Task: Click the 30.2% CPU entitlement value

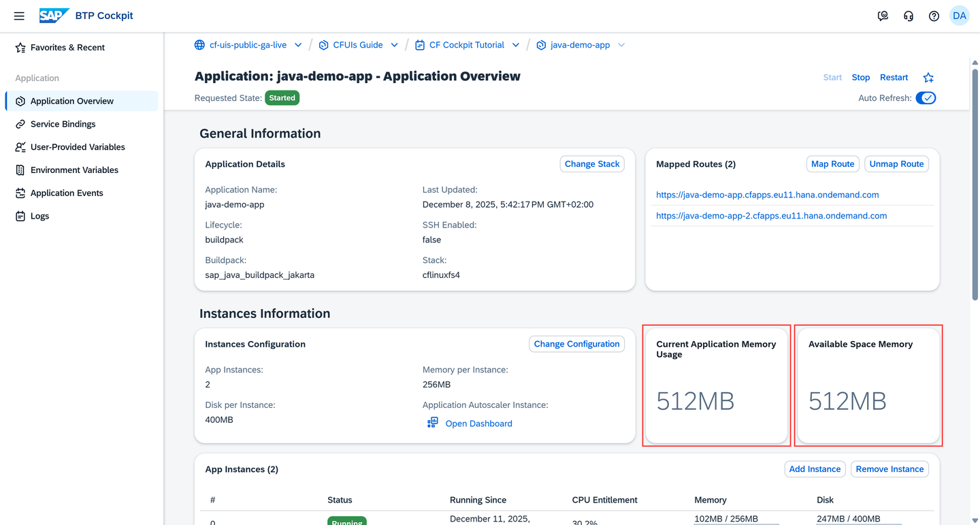Action: tap(585, 522)
